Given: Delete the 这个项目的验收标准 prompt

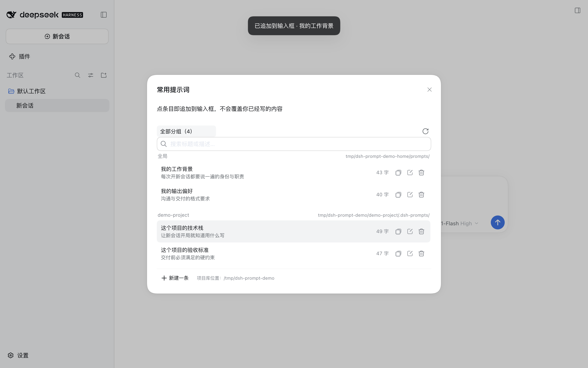Looking at the screenshot, I should (421, 254).
